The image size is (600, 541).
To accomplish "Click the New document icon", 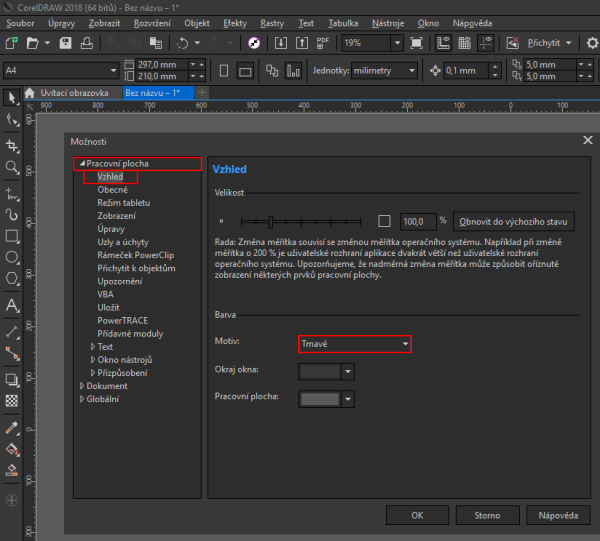I will pos(11,43).
